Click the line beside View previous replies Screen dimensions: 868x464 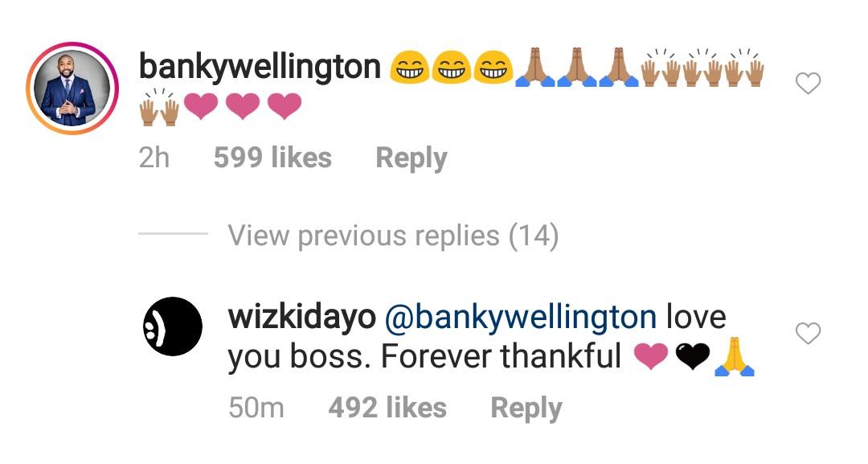174,234
